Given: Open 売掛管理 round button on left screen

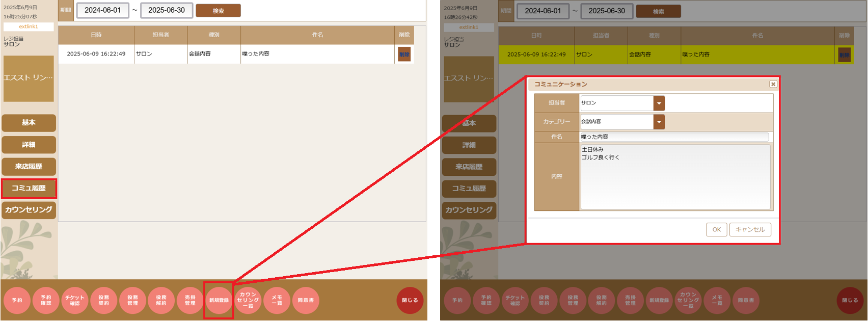Looking at the screenshot, I should click(190, 300).
